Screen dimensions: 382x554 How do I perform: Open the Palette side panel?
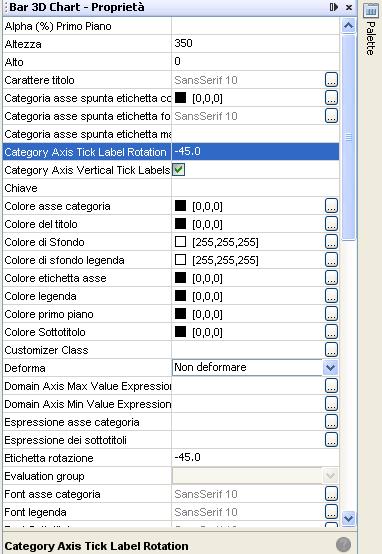(x=370, y=29)
